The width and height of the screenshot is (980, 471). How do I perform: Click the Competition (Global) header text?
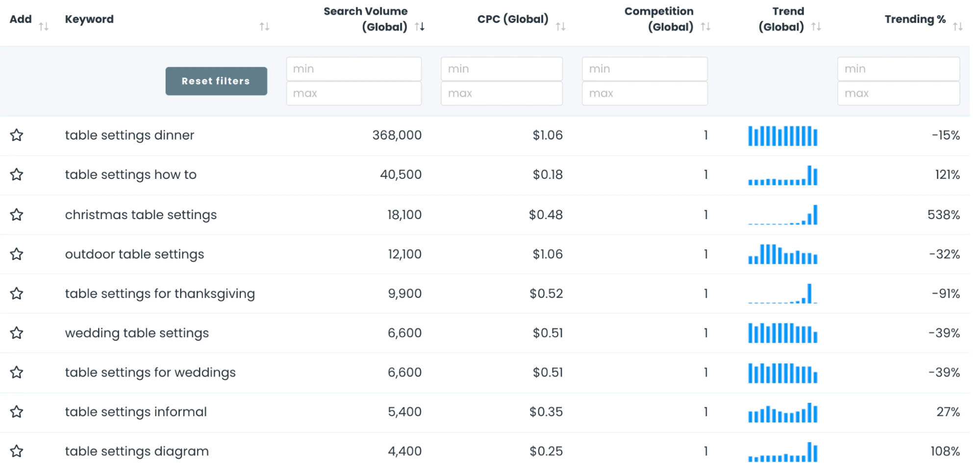tap(659, 19)
